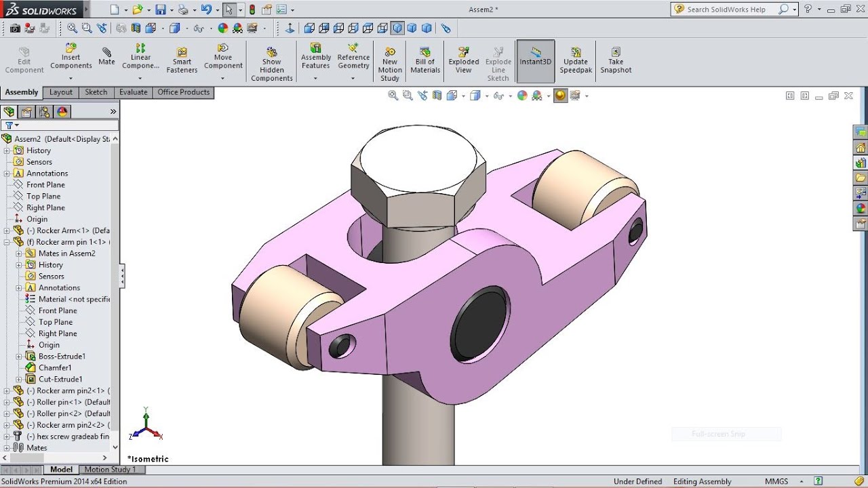
Task: Switch to the Layout tab
Action: click(61, 92)
